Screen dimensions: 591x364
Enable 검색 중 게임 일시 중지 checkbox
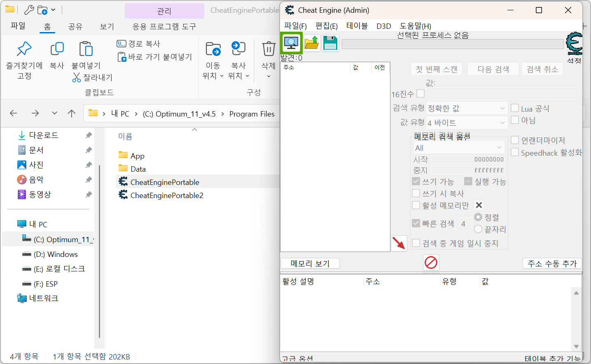[x=416, y=243]
